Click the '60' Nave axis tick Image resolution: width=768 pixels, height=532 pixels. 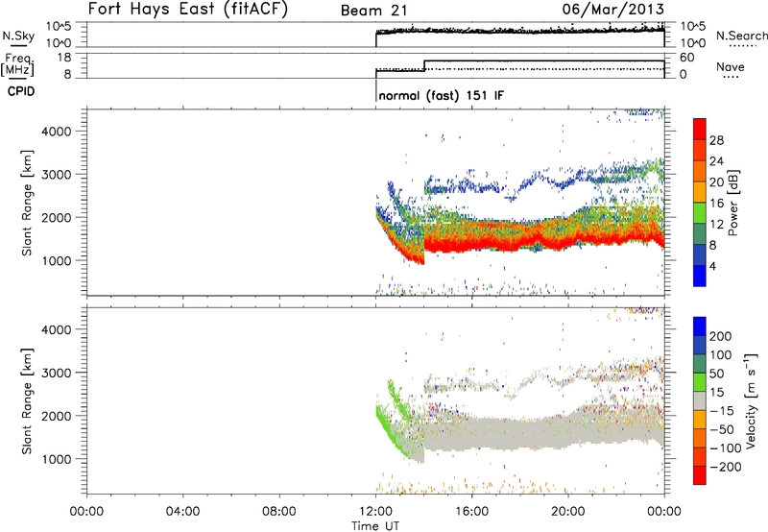[686, 58]
